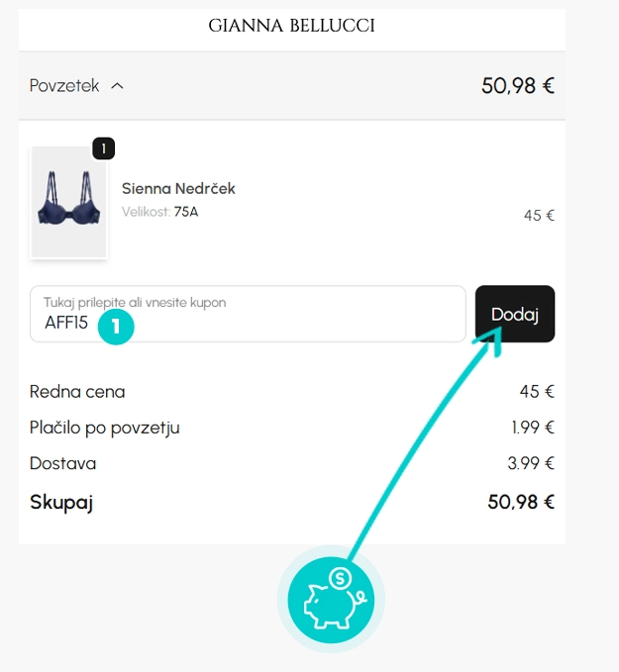Viewport: 619px width, 672px height.
Task: Click the Redna cena row label
Action: click(x=77, y=391)
